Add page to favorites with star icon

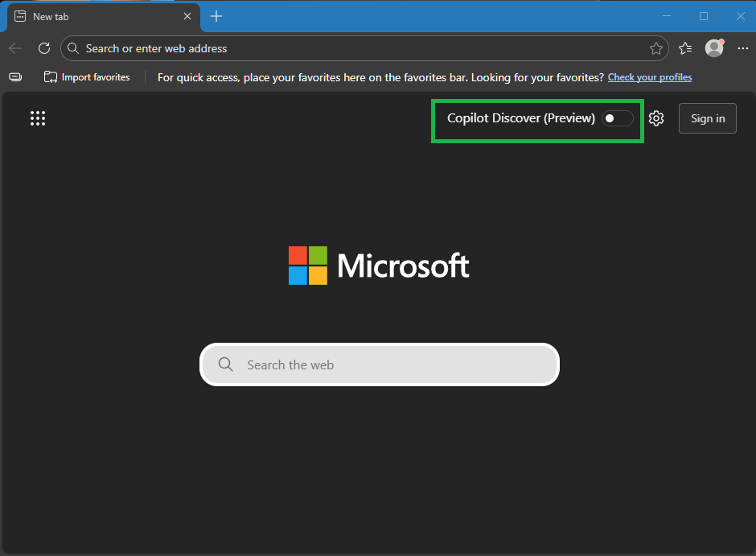click(655, 48)
